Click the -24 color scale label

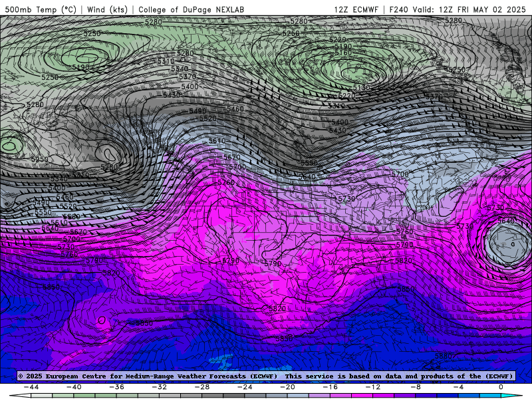click(x=245, y=387)
